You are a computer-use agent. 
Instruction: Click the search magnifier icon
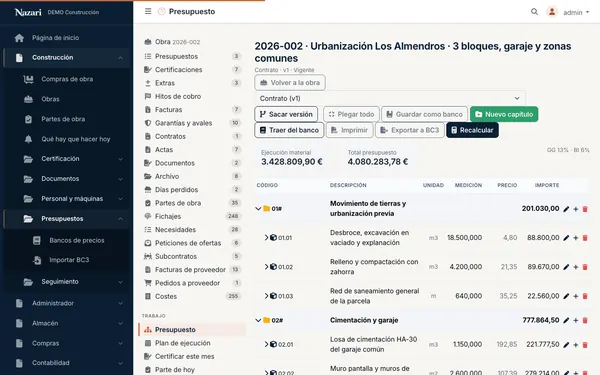(534, 12)
